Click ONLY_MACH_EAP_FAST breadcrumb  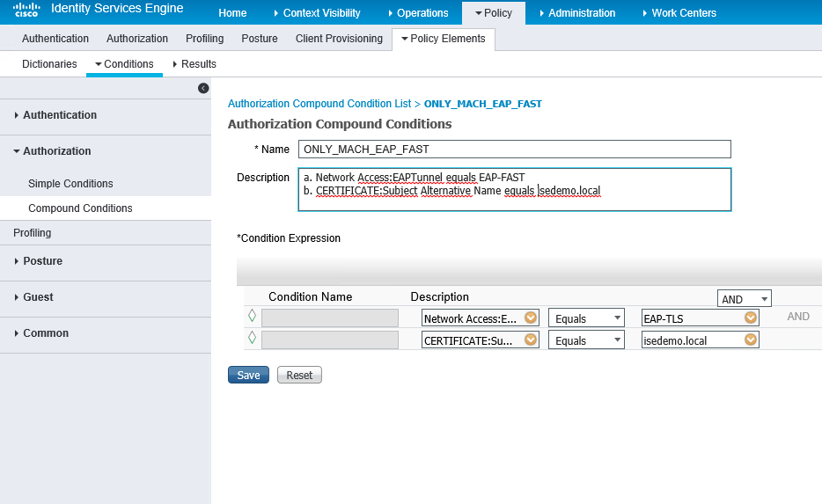[483, 104]
